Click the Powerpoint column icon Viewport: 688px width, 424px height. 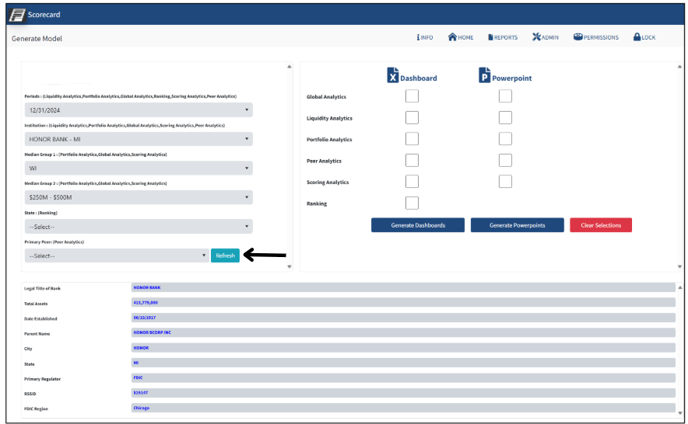[484, 76]
